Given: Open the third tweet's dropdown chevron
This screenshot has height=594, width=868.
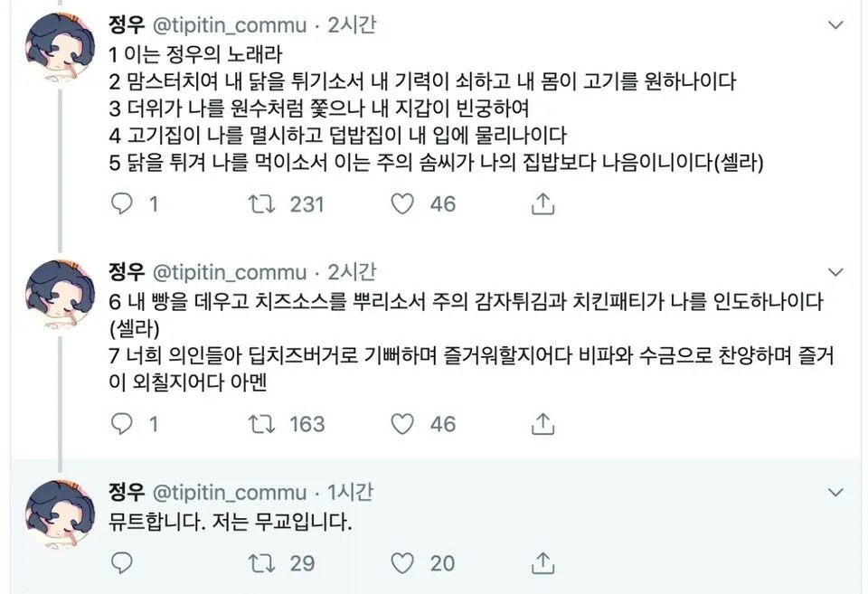Looking at the screenshot, I should click(836, 493).
